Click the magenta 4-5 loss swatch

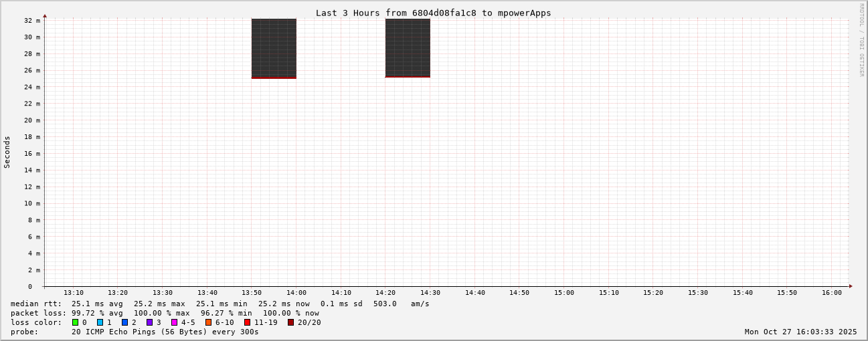click(x=174, y=322)
